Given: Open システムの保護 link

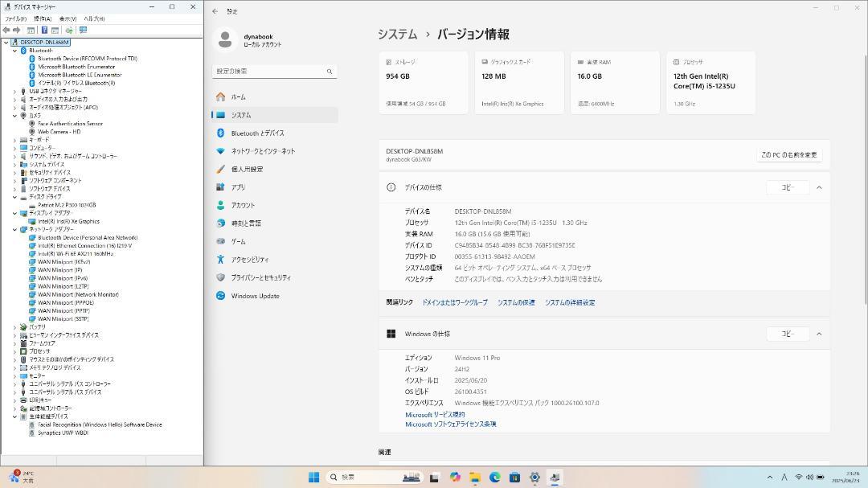Looking at the screenshot, I should coord(516,302).
